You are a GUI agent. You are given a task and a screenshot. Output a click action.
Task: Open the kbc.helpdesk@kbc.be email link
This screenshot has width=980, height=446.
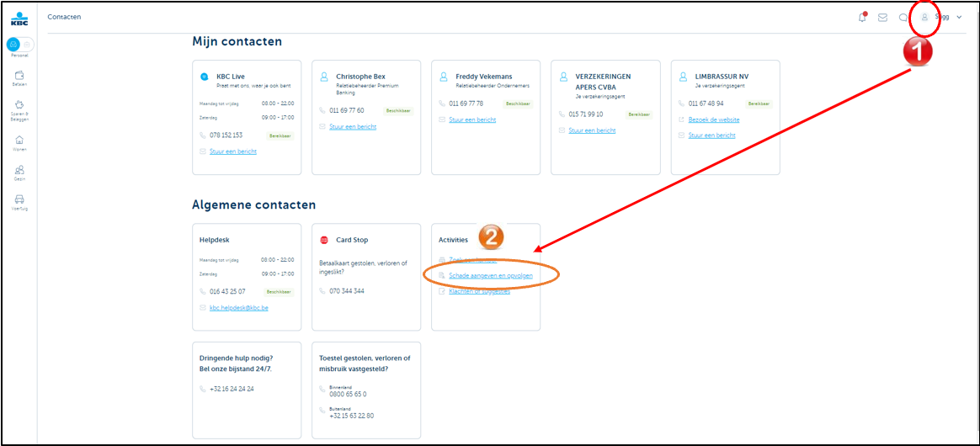[239, 308]
